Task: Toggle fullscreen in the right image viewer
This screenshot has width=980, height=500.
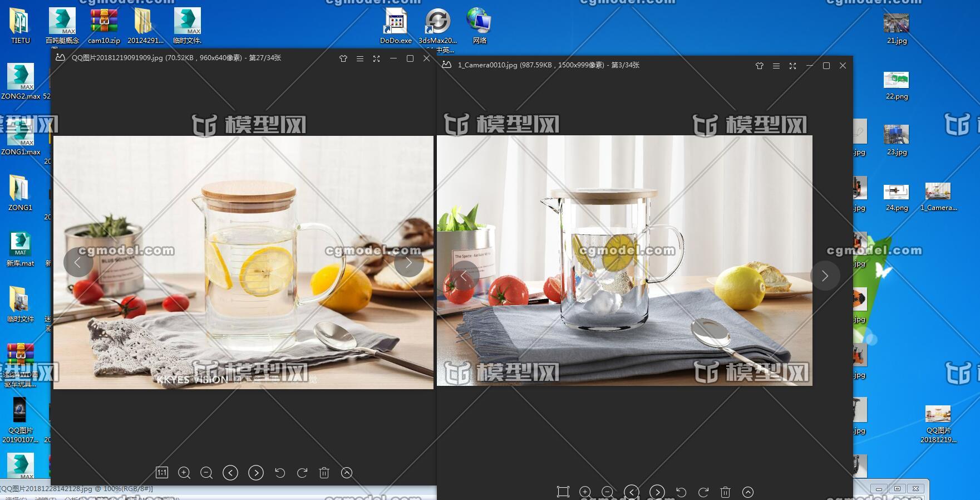Action: (x=793, y=66)
